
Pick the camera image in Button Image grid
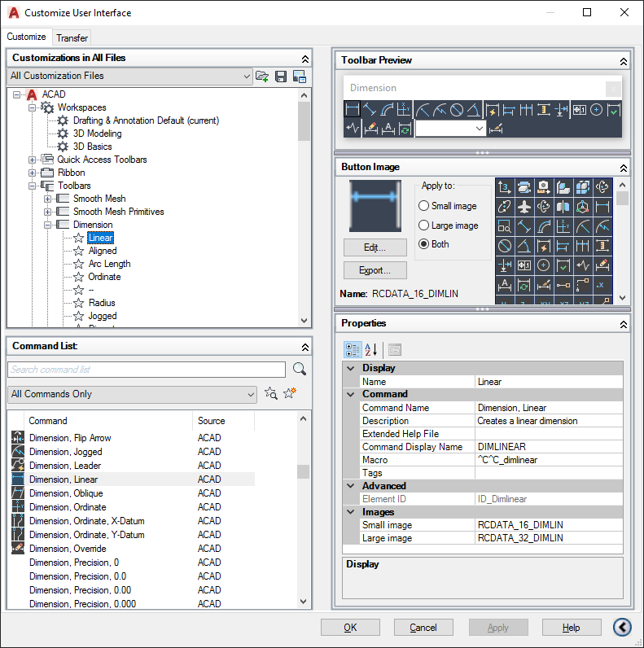[x=544, y=187]
